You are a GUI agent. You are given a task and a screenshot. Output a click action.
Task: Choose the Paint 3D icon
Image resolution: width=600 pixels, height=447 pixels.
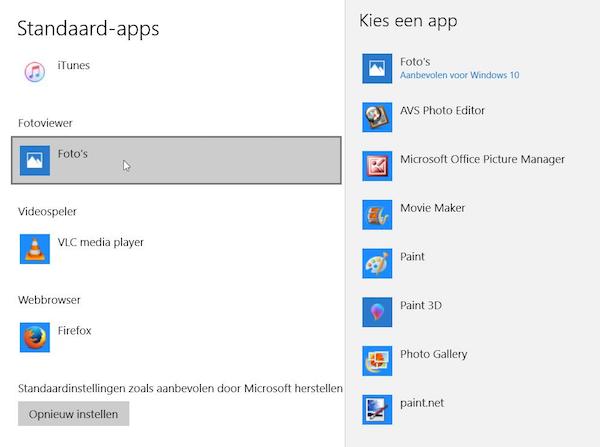pos(377,312)
